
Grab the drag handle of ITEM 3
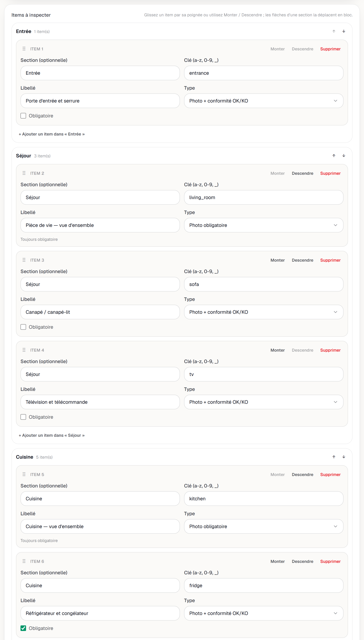tap(24, 260)
